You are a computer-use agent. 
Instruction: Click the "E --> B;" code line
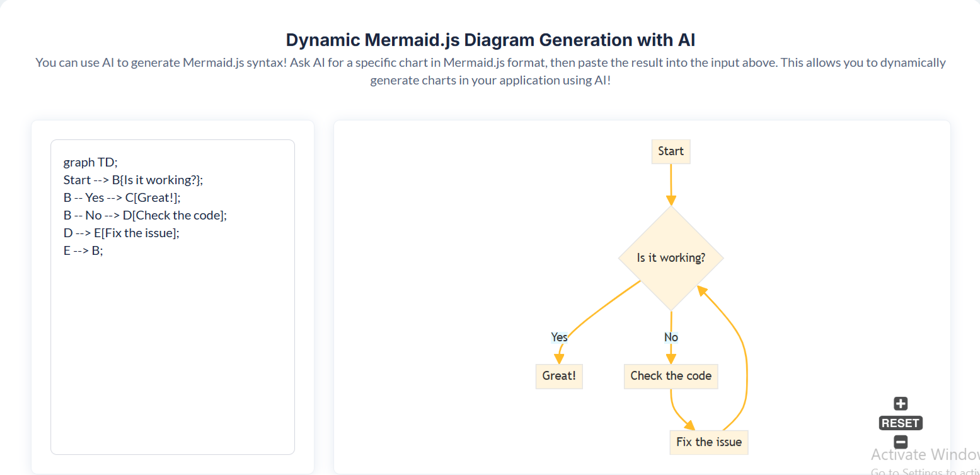point(83,250)
